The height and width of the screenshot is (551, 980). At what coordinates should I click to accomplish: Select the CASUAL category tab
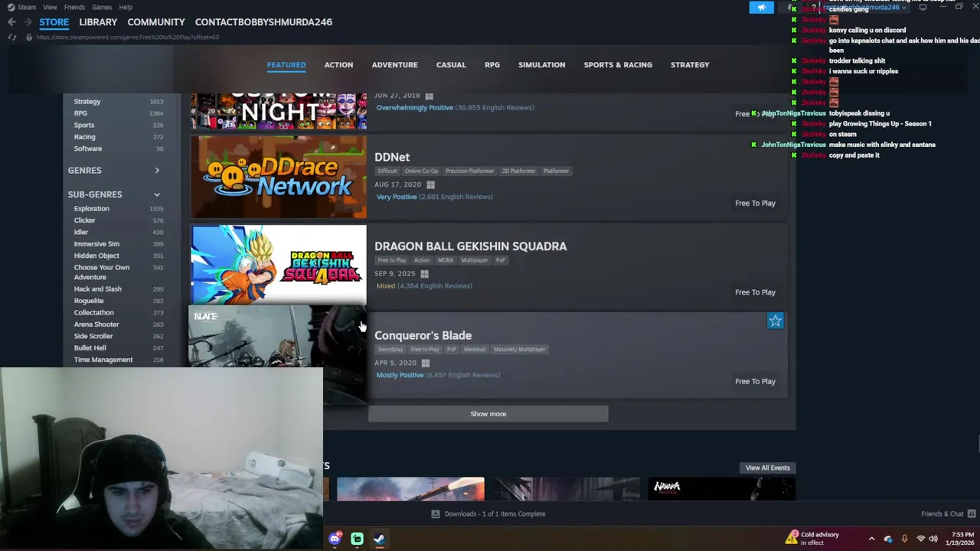point(451,65)
